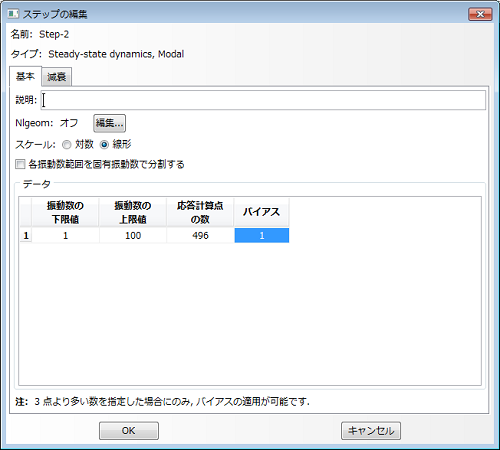Switch to the 基本 tab
500x450 pixels.
tap(25, 76)
